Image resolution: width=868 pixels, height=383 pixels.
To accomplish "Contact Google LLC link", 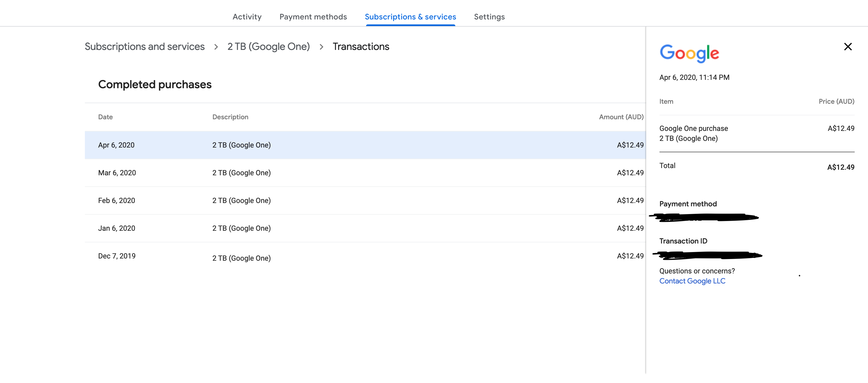I will pos(692,281).
